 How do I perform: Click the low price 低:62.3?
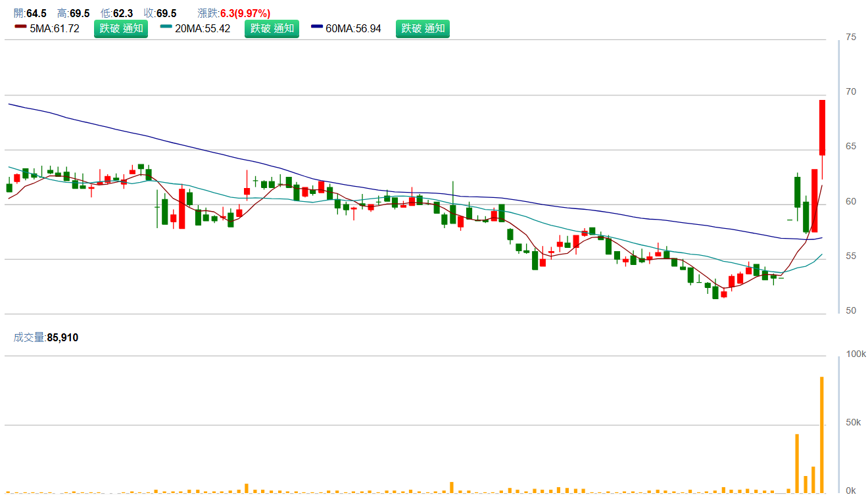[117, 13]
